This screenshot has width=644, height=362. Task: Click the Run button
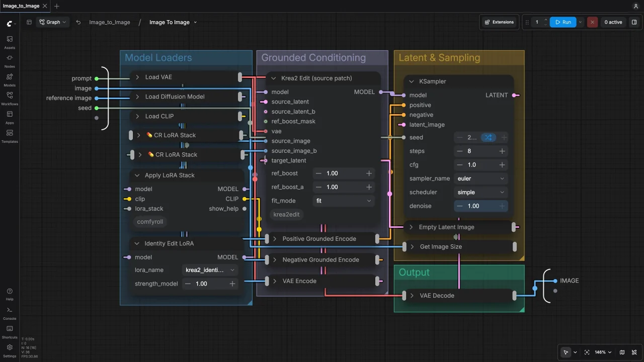[x=563, y=22]
